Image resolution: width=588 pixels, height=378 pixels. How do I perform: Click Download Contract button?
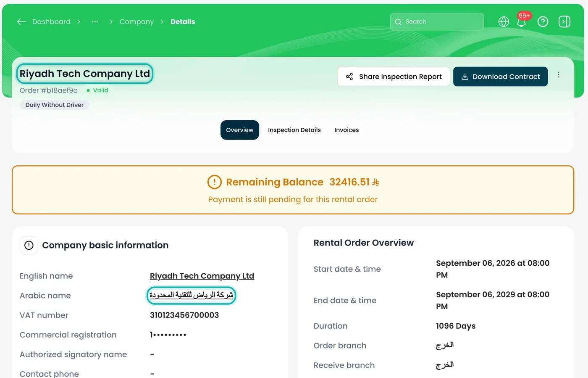pos(500,77)
